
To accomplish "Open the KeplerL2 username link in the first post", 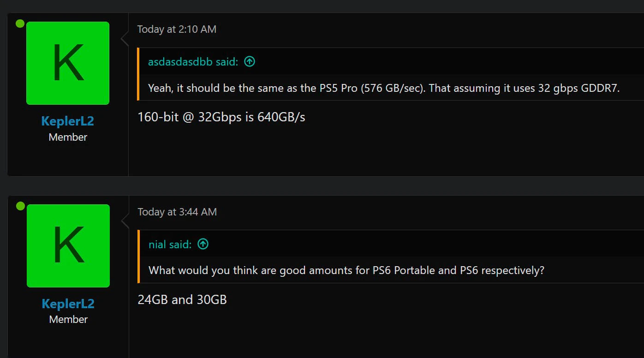I will [x=68, y=121].
